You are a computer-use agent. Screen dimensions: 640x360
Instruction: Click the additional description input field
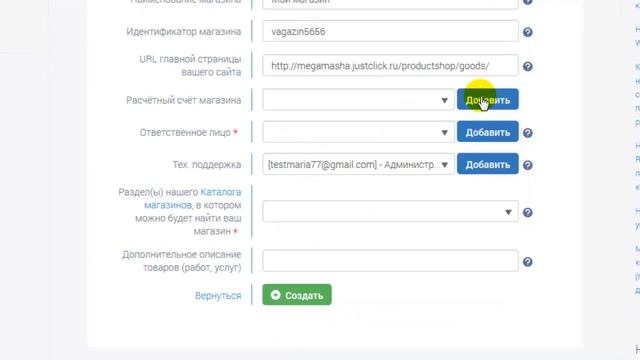pos(390,261)
